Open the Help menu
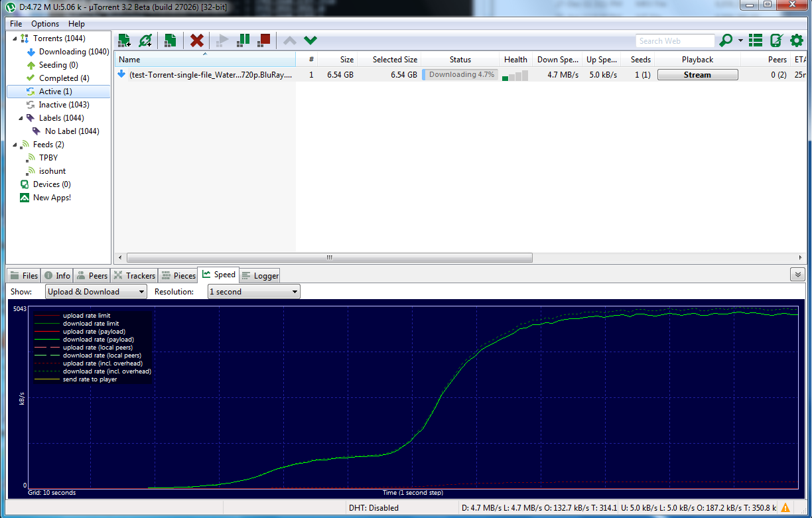 tap(77, 24)
